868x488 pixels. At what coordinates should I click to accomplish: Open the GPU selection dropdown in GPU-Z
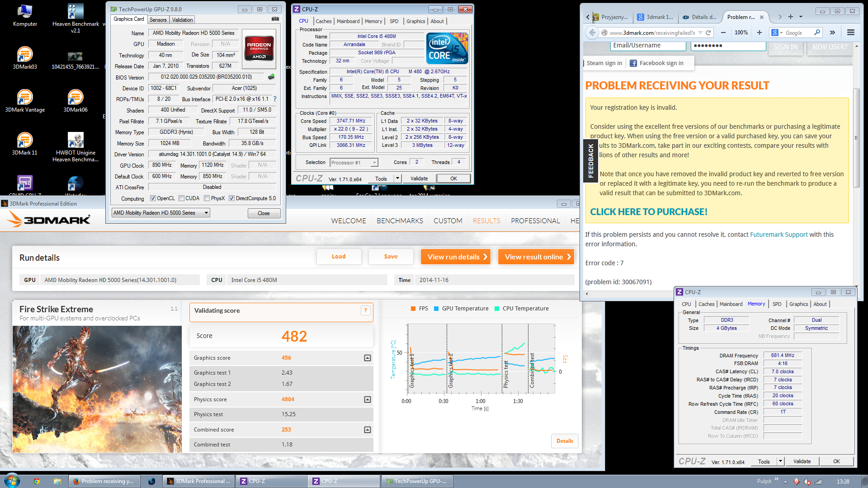161,213
